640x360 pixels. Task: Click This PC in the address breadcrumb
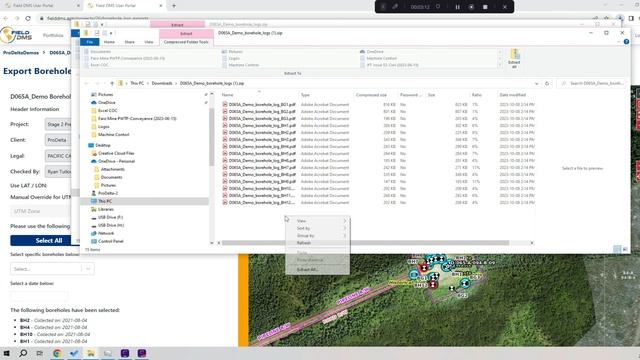(137, 83)
